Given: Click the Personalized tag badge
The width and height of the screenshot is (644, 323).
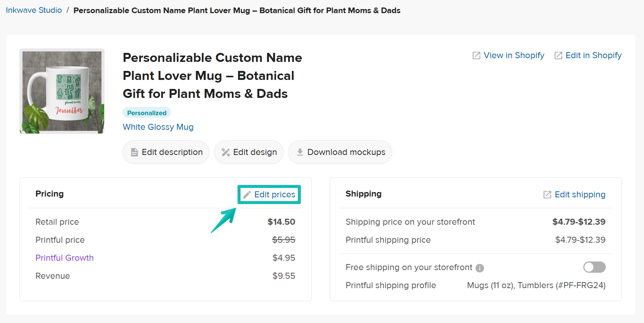Looking at the screenshot, I should tap(146, 113).
